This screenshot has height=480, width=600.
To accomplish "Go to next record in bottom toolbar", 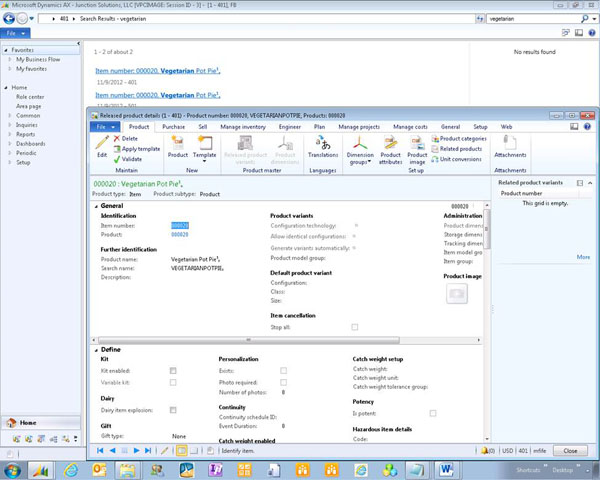I will pyautogui.click(x=136, y=451).
